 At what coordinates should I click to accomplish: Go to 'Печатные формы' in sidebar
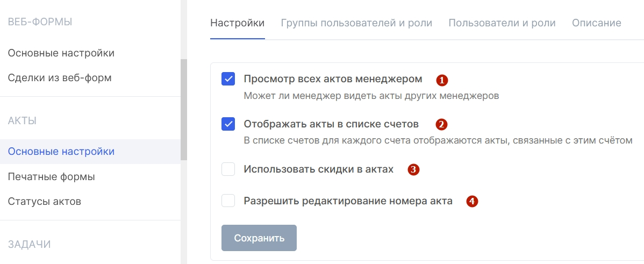(x=52, y=177)
